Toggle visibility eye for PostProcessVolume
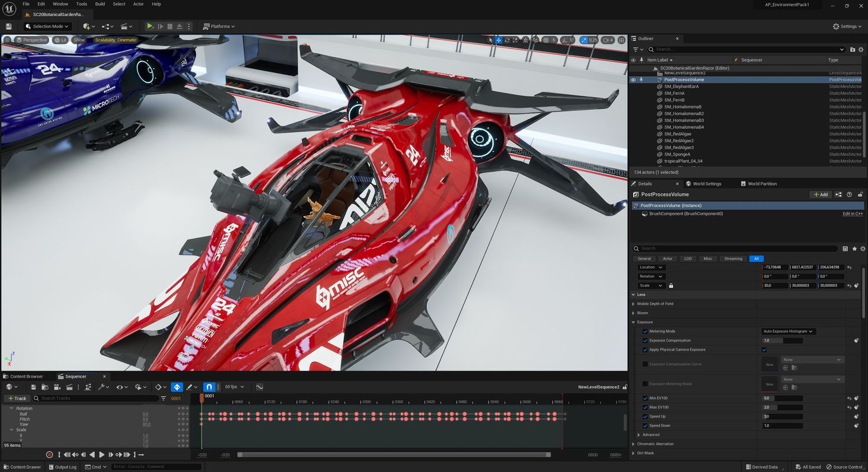The image size is (868, 472). point(633,79)
